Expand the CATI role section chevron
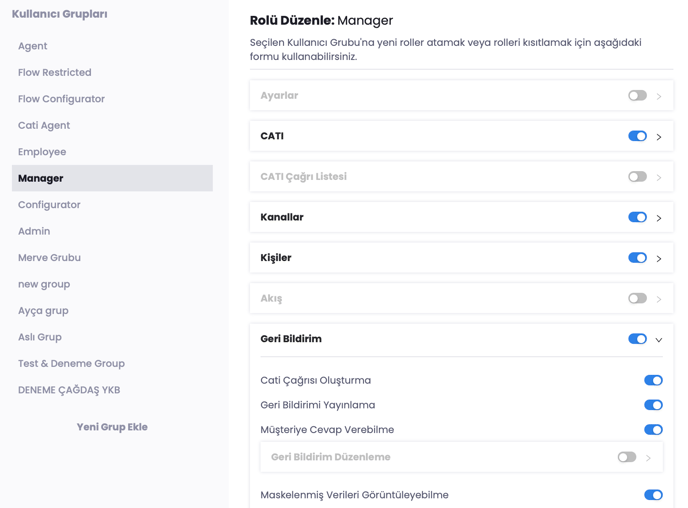Image resolution: width=688 pixels, height=508 pixels. [659, 137]
